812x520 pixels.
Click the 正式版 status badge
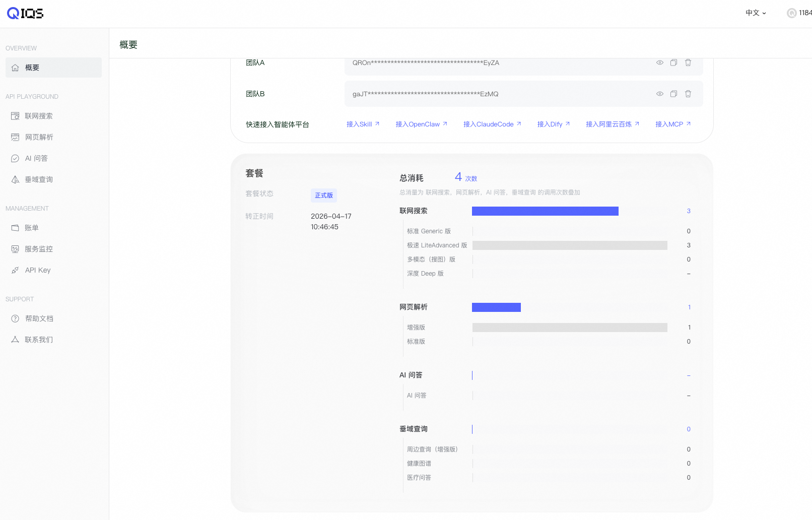click(x=324, y=195)
